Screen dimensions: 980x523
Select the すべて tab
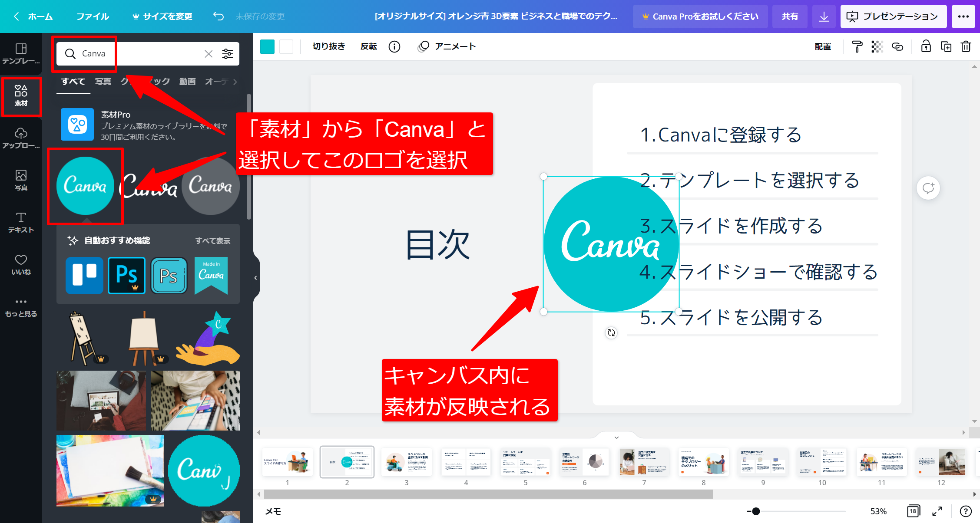[x=73, y=82]
